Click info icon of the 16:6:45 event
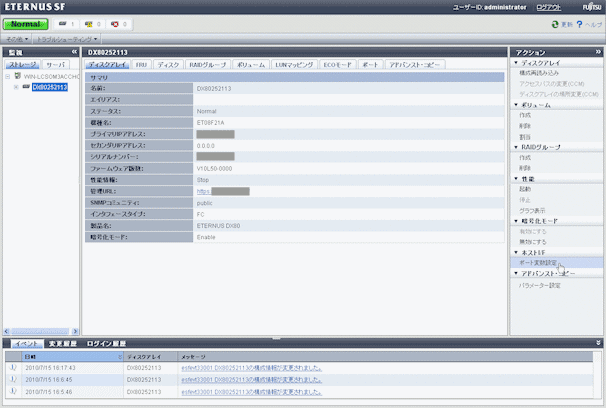Image resolution: width=606 pixels, height=408 pixels. click(x=13, y=379)
